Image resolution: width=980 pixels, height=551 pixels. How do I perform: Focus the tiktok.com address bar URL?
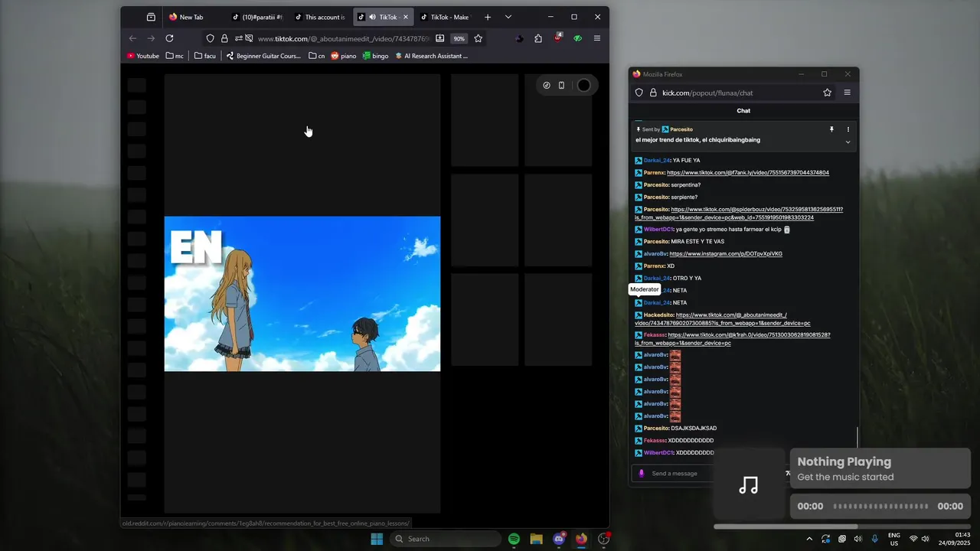point(343,38)
